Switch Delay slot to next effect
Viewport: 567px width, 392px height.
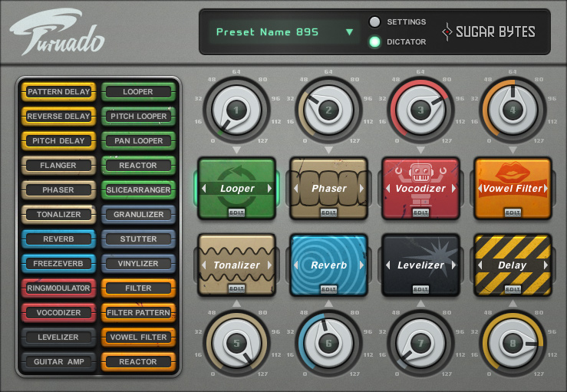pyautogui.click(x=546, y=265)
